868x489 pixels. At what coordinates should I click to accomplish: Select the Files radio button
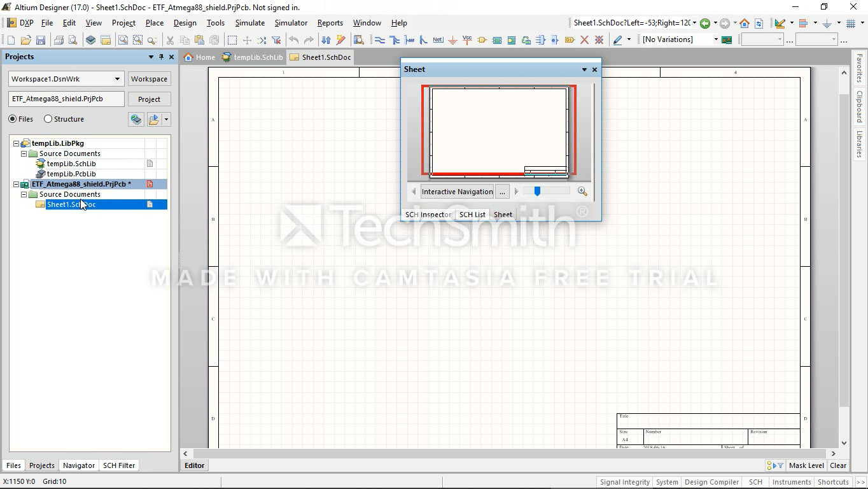[13, 119]
